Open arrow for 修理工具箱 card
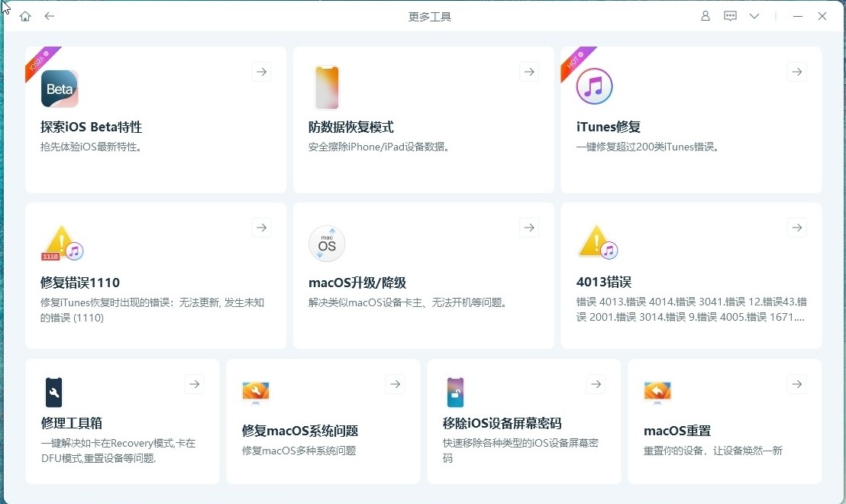This screenshot has width=846, height=504. click(x=194, y=384)
